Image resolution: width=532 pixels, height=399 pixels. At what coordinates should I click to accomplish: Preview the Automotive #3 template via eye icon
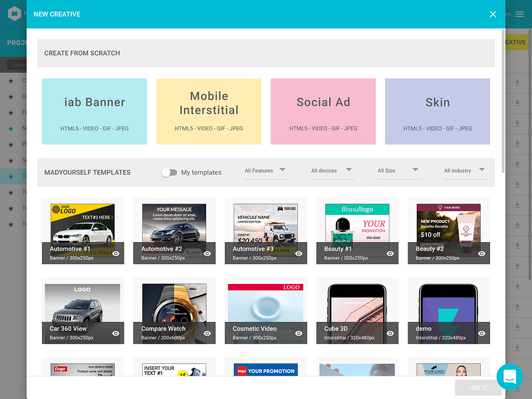299,253
